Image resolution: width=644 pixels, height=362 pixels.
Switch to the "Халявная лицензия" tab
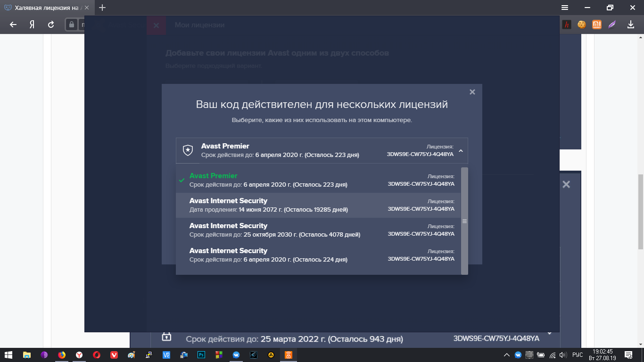pyautogui.click(x=47, y=8)
